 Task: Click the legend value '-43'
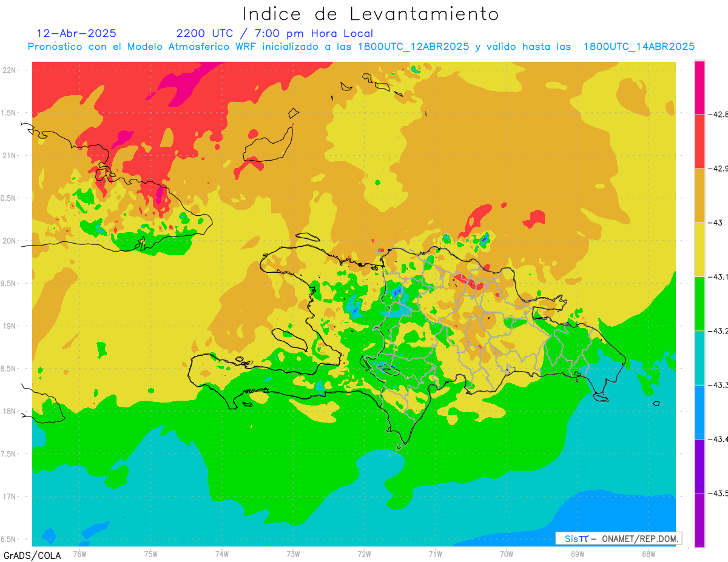715,222
